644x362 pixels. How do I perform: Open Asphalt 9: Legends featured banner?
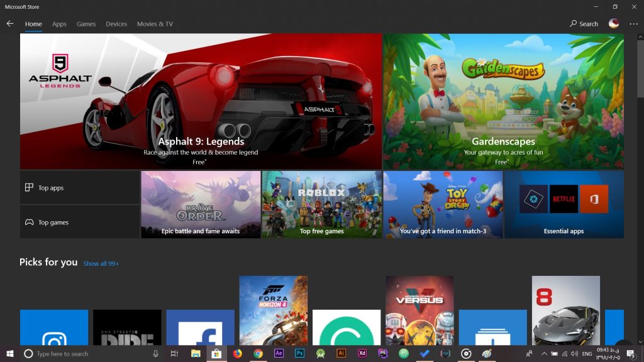click(201, 101)
